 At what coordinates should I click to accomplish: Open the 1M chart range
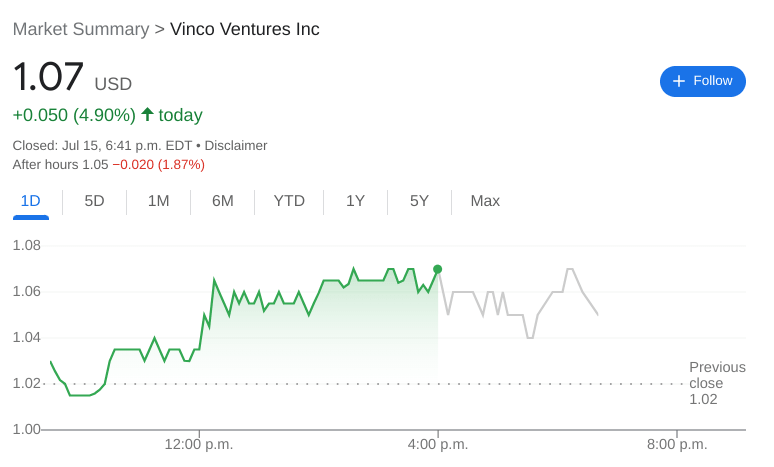158,201
